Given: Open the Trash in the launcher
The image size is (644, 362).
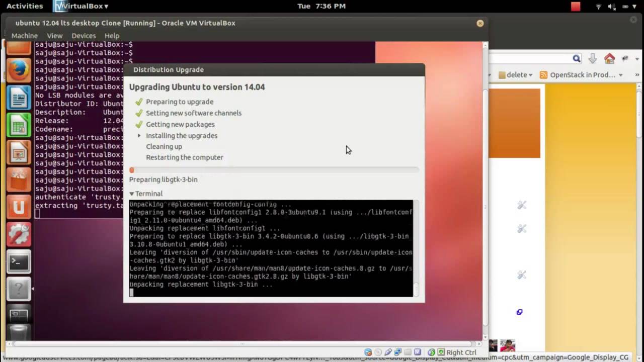Looking at the screenshot, I should point(19,333).
